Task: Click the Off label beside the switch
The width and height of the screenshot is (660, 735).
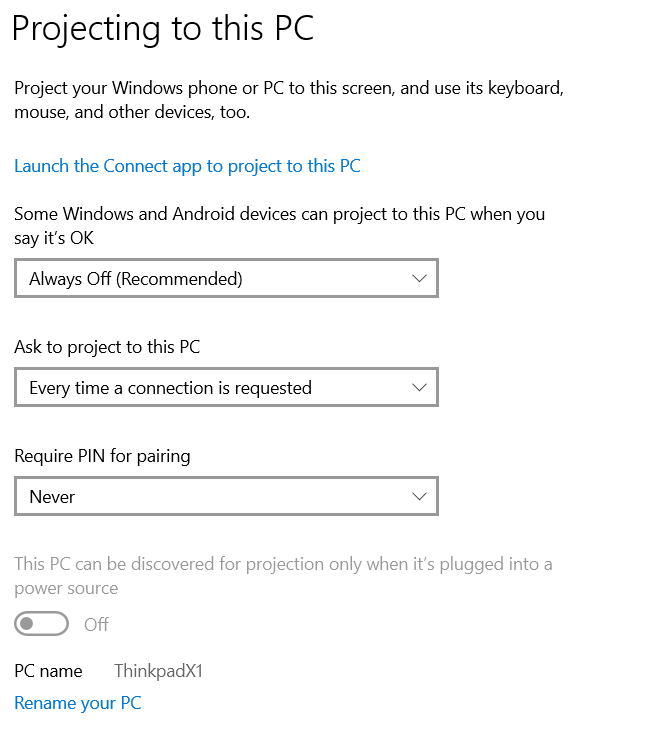Action: click(x=96, y=624)
